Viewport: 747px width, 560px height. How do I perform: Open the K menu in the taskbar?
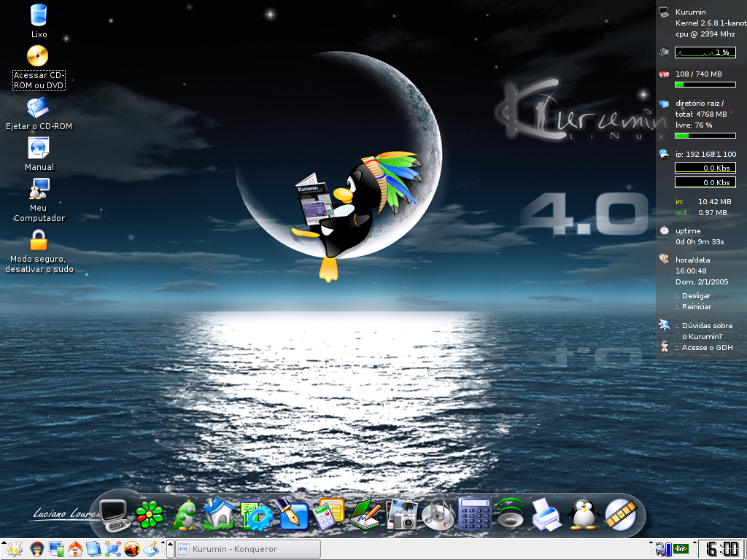pos(14,548)
